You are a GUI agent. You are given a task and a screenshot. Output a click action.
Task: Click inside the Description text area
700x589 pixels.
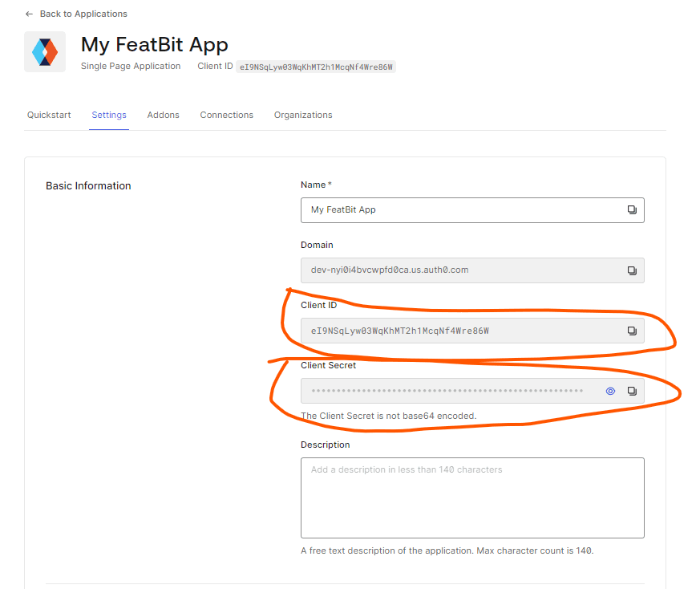click(x=472, y=498)
